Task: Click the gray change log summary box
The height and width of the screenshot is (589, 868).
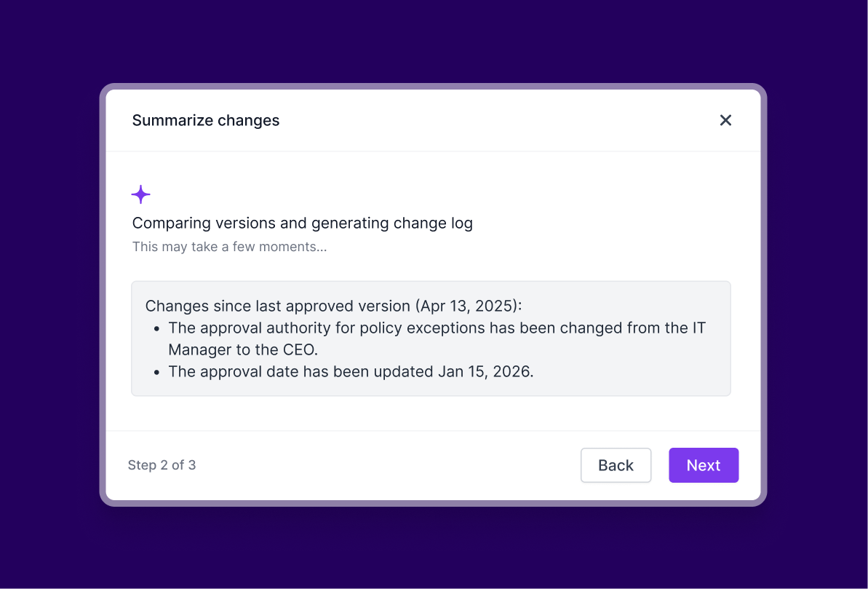Action: [431, 339]
